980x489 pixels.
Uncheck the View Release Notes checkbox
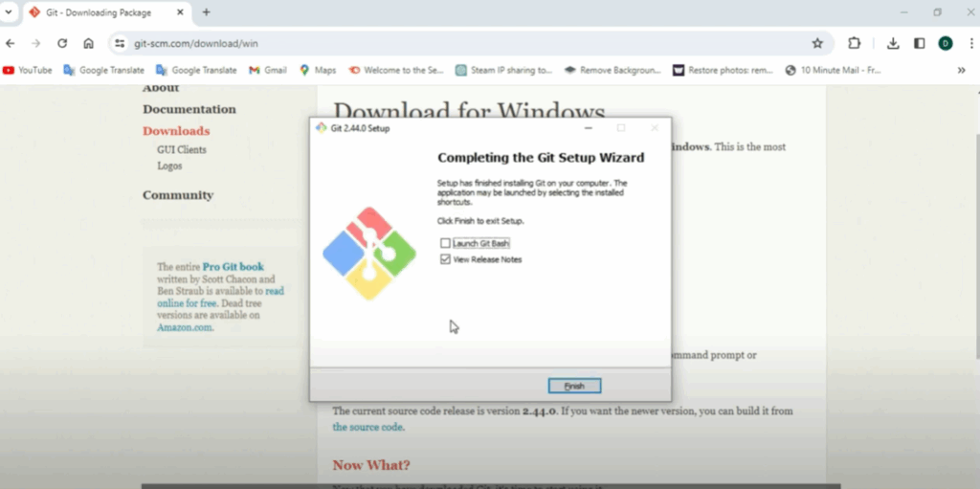click(445, 259)
